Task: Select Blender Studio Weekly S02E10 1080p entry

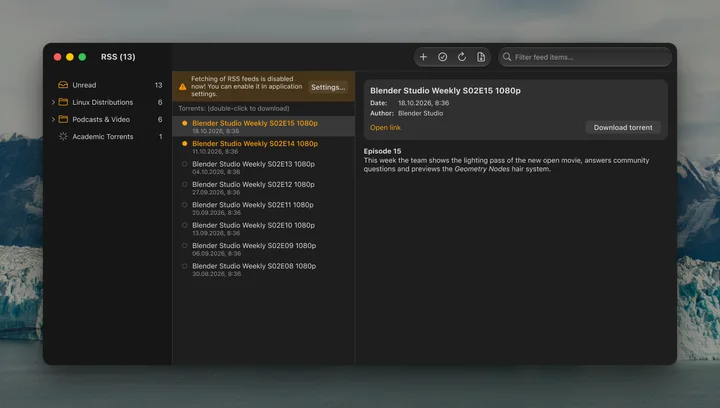Action: pos(264,229)
